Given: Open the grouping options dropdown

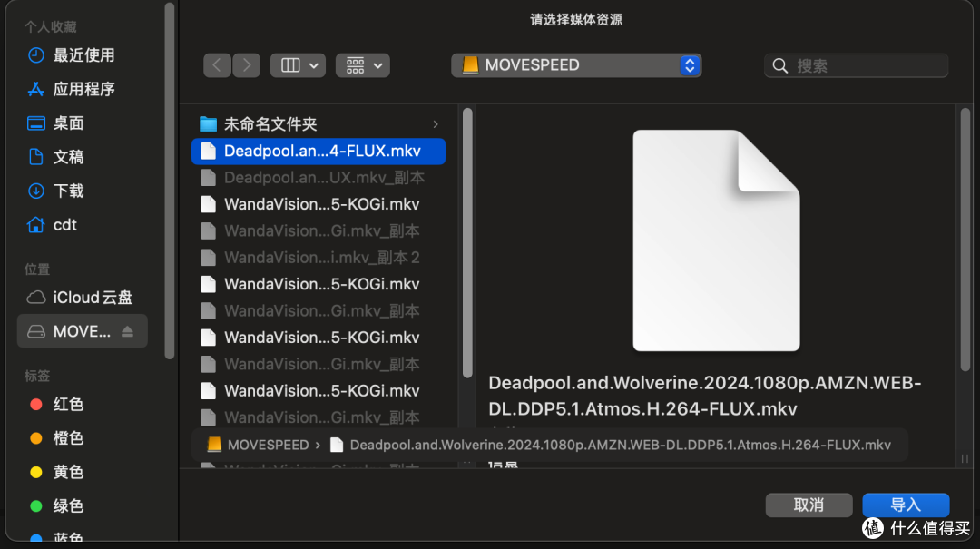Looking at the screenshot, I should tap(363, 65).
